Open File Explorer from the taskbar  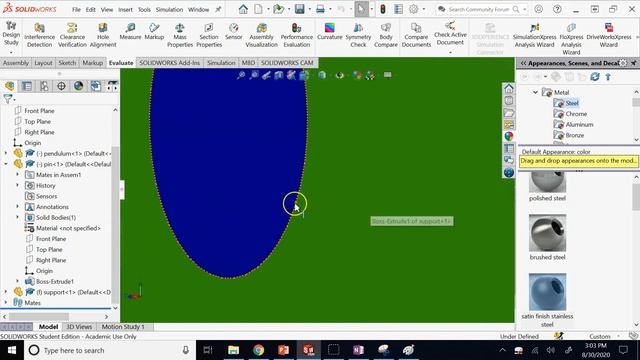233,350
